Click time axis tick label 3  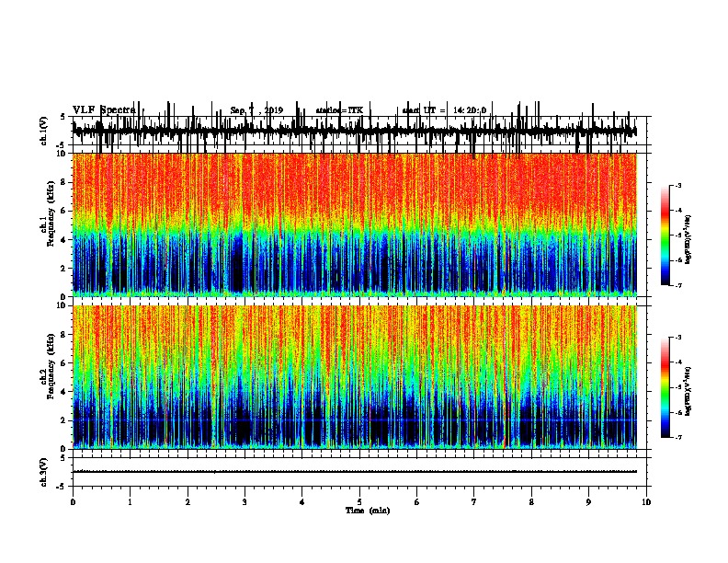245,502
